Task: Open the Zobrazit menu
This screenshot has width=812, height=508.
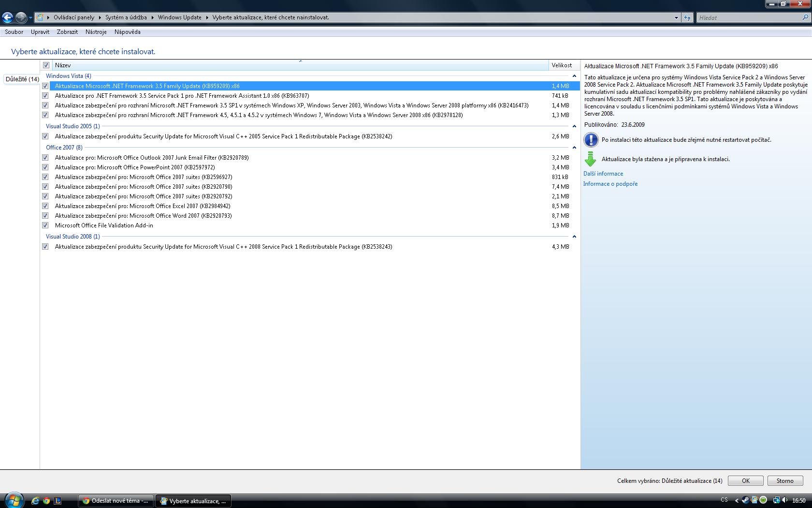Action: pos(67,32)
